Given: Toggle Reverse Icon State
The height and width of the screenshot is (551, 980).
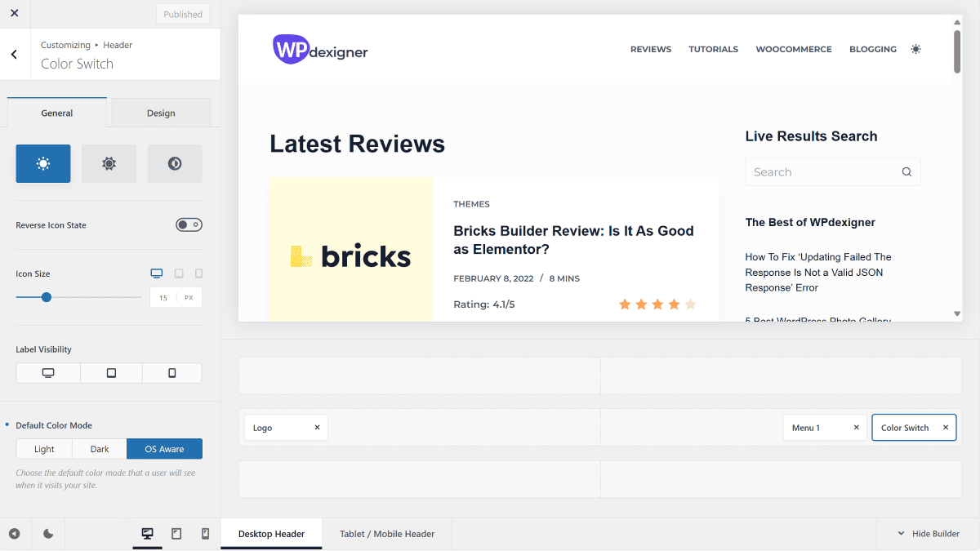Looking at the screenshot, I should [x=189, y=224].
